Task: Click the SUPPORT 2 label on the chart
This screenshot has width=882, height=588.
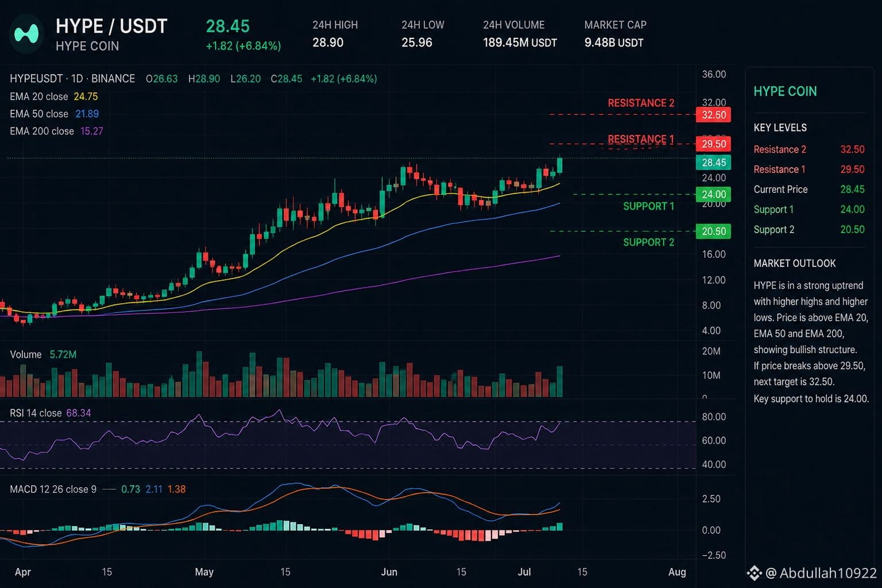Action: click(x=649, y=242)
